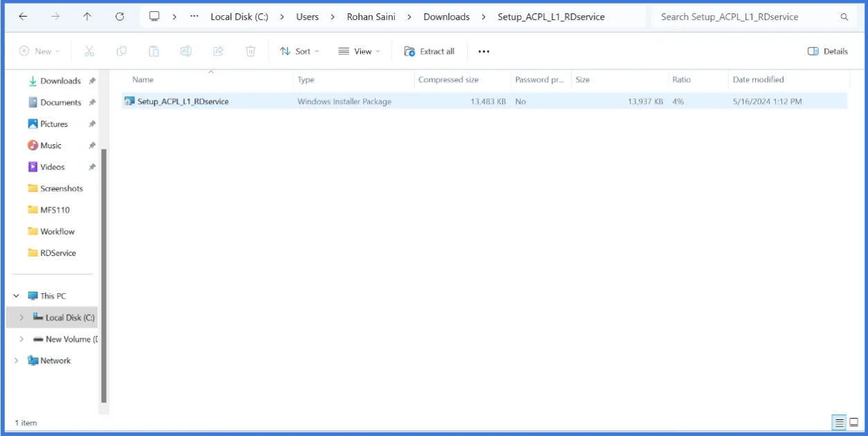Open RDService folder in the sidebar

[x=58, y=253]
